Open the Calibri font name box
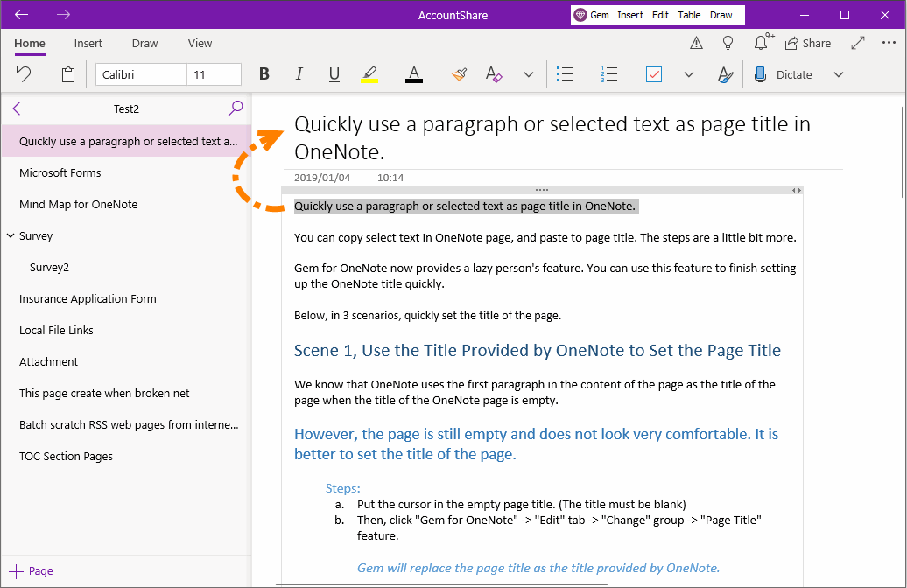The image size is (907, 588). pyautogui.click(x=141, y=74)
